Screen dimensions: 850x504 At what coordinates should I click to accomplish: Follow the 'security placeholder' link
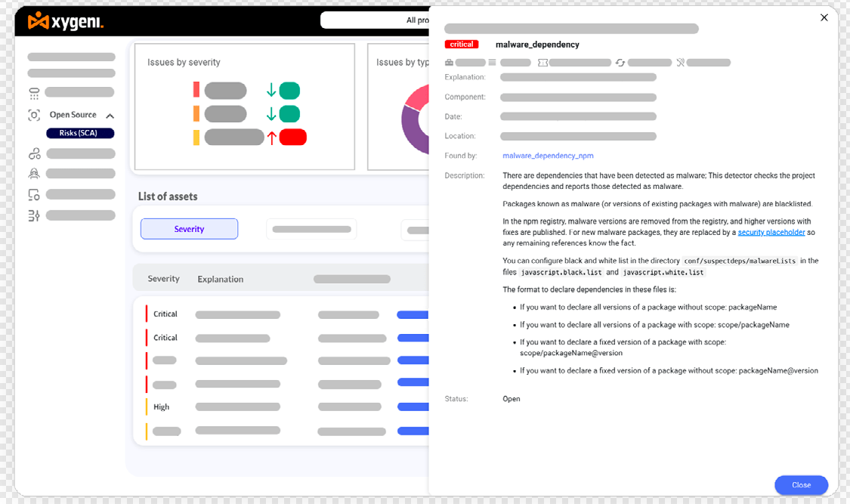click(771, 233)
